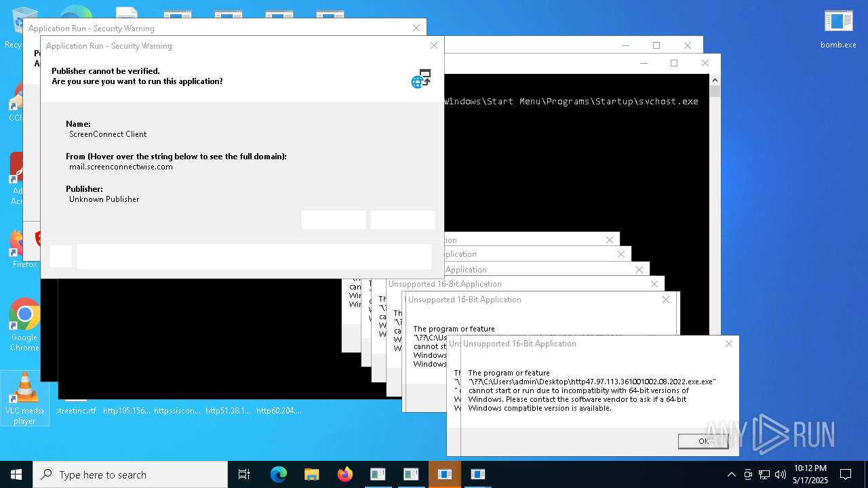
Task: Launch Firefox from the taskbar
Action: coord(344,474)
